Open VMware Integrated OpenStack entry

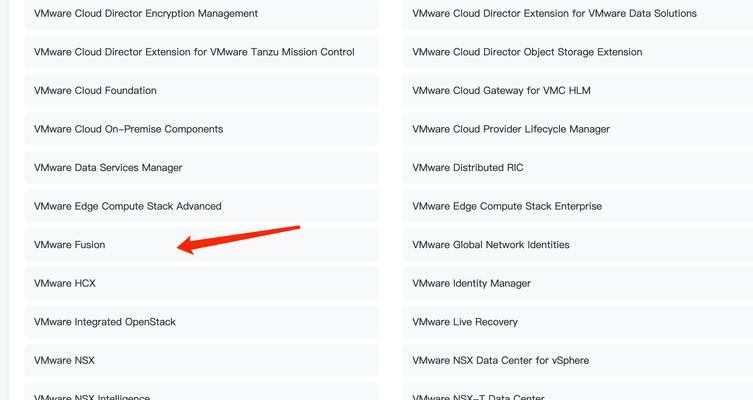201,322
